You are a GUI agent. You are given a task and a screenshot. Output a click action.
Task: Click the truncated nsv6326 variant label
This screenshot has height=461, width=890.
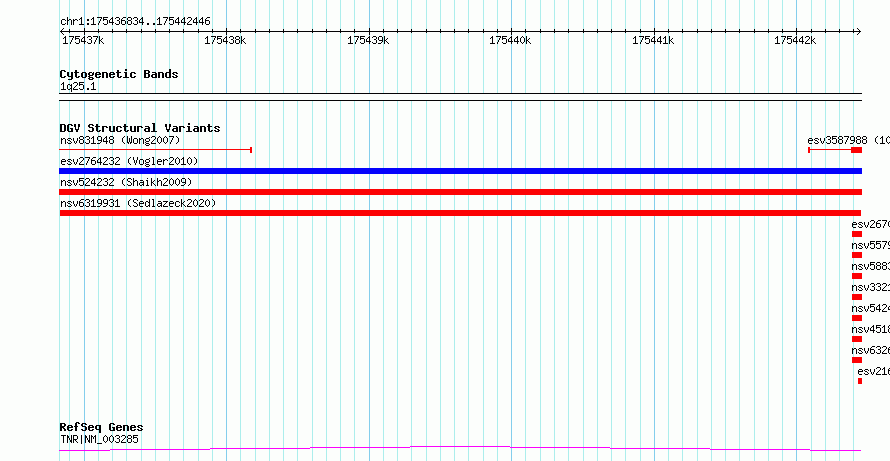pyautogui.click(x=871, y=350)
